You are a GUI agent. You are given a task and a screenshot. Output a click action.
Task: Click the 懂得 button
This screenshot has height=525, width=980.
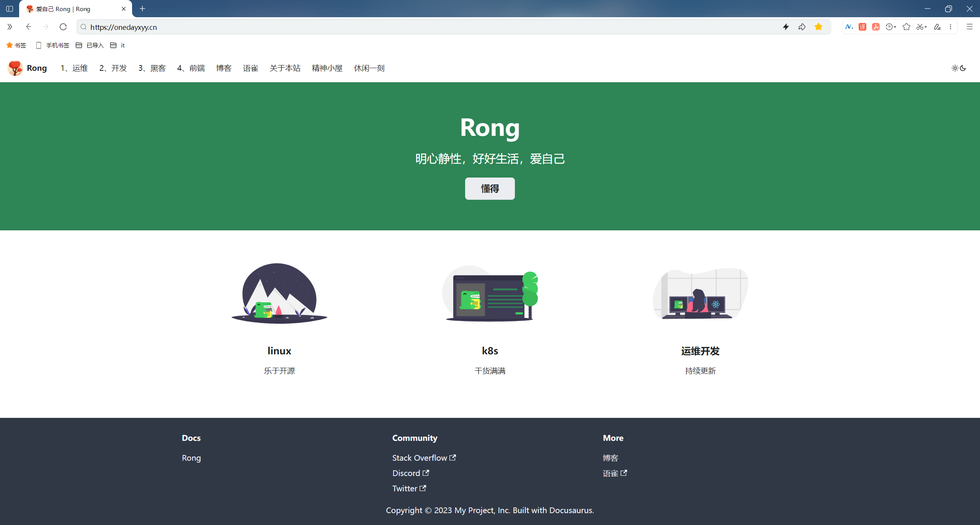pos(490,189)
